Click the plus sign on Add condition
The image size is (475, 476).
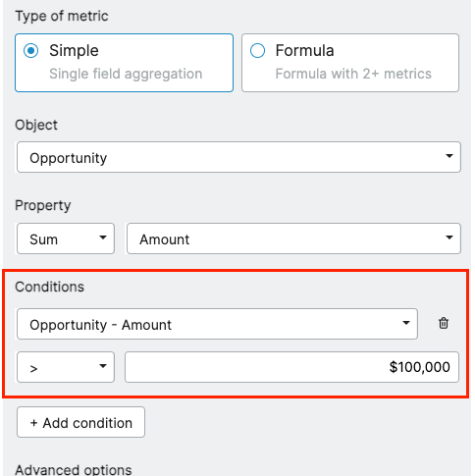click(x=33, y=423)
